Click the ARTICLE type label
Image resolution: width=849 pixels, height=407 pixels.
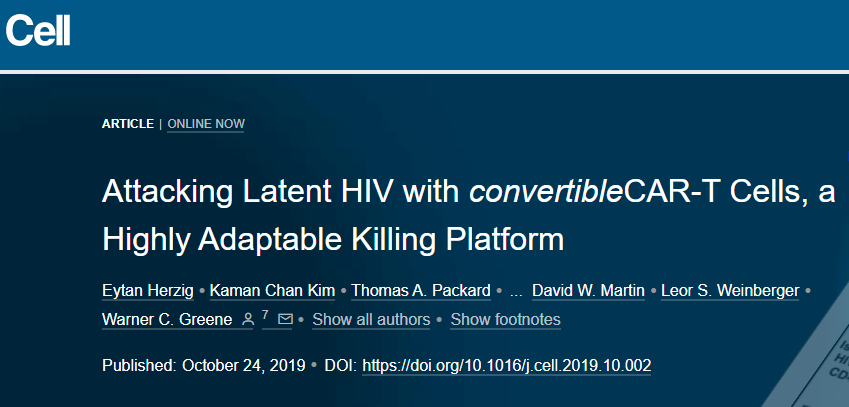(x=128, y=124)
